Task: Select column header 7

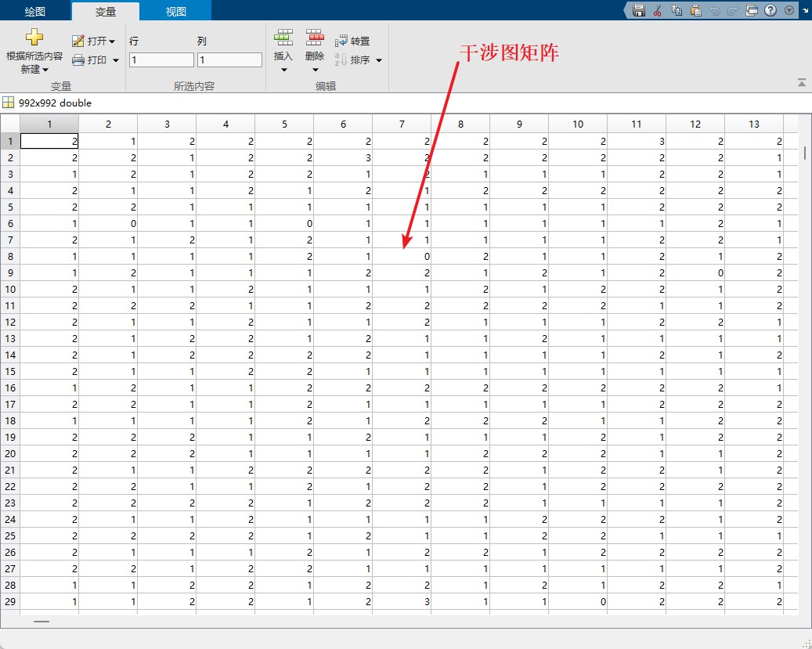Action: tap(402, 124)
